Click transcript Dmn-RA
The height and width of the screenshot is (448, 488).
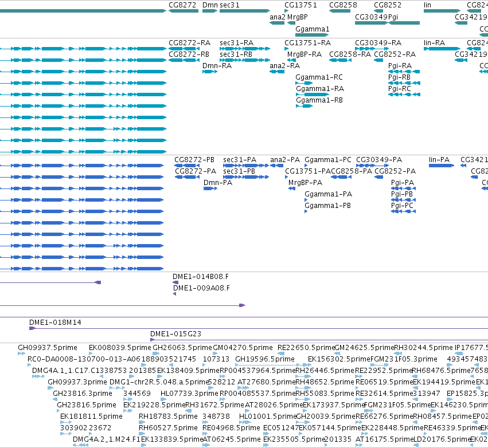(217, 66)
